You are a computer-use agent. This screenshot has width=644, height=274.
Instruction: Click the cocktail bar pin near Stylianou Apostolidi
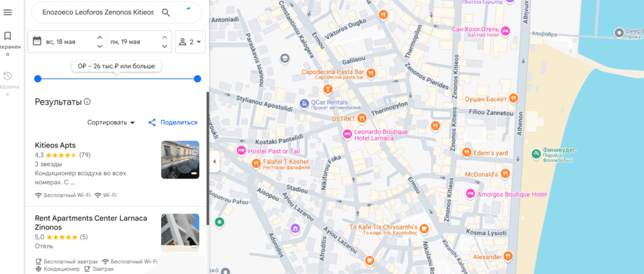[x=328, y=89]
